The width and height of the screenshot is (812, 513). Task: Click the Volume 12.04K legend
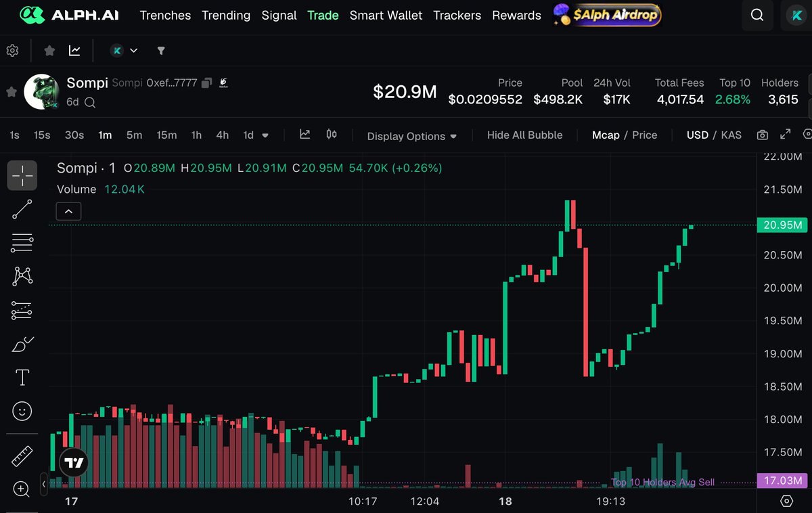pyautogui.click(x=101, y=189)
